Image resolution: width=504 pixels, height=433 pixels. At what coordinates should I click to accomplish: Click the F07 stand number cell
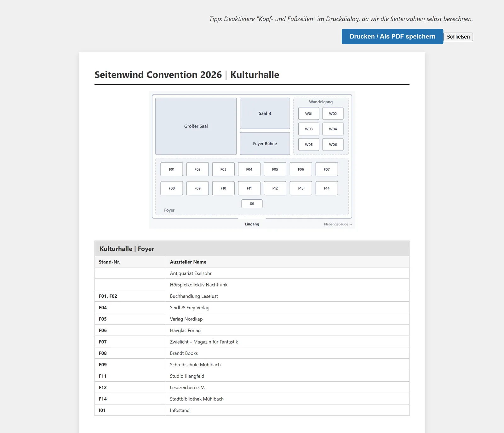click(130, 342)
